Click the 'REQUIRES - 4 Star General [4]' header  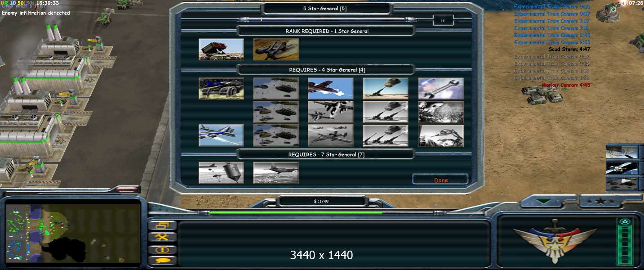point(327,70)
